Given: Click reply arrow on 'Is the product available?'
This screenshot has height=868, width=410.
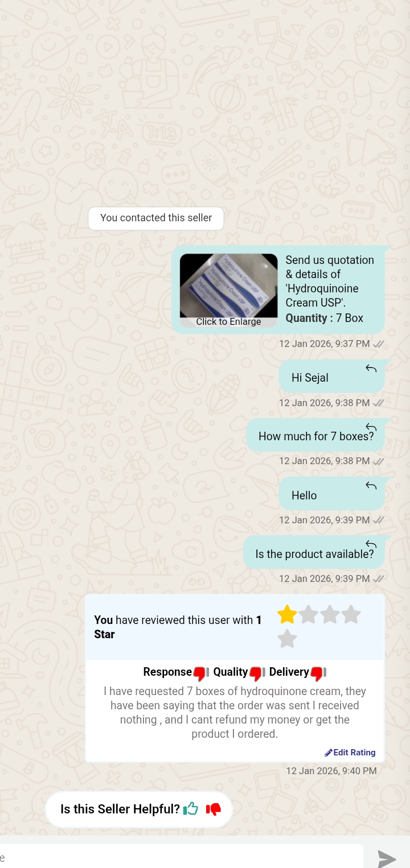Looking at the screenshot, I should click(x=371, y=545).
